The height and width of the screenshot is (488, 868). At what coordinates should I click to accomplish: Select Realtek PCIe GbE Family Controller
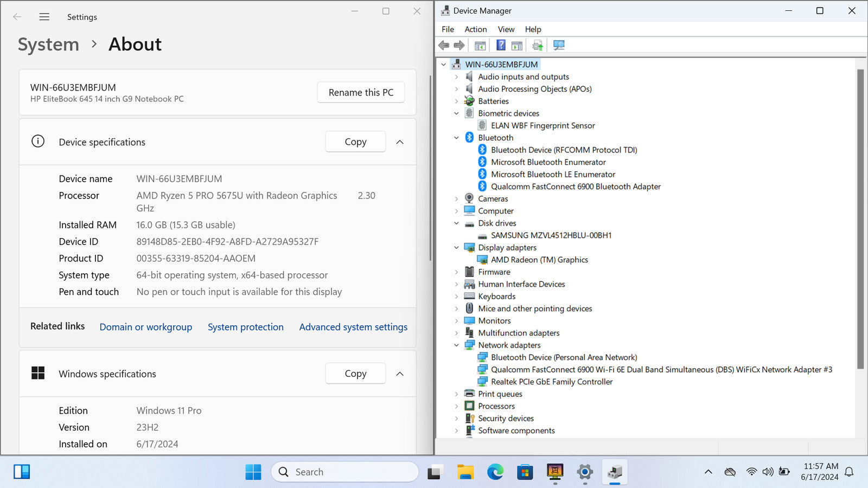[x=552, y=382]
